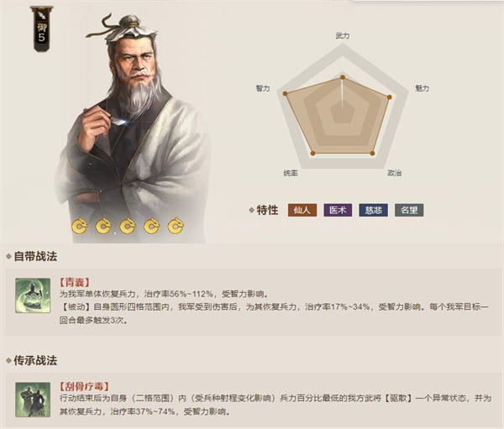504x429 pixels.
Task: Click the 御 5 cost banner badge
Action: (42, 29)
